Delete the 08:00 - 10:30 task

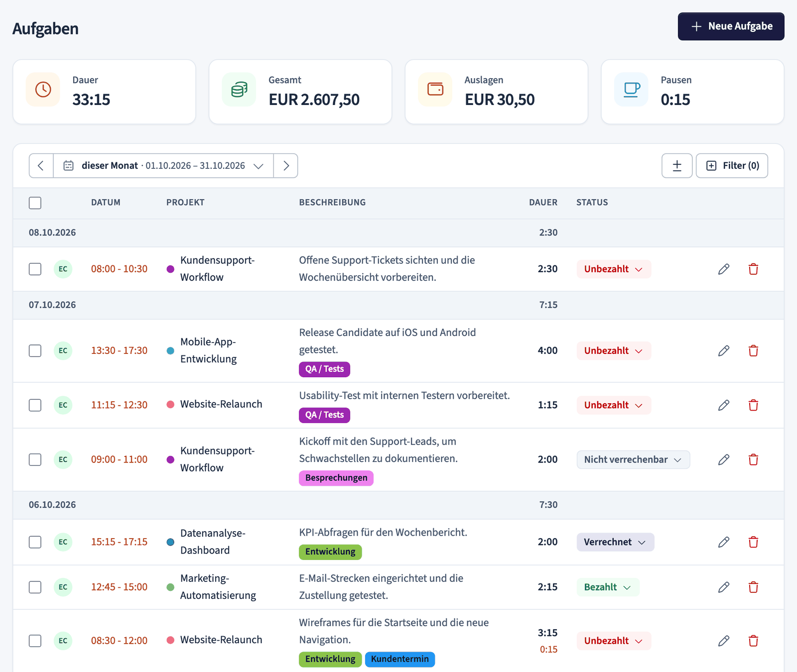tap(753, 269)
